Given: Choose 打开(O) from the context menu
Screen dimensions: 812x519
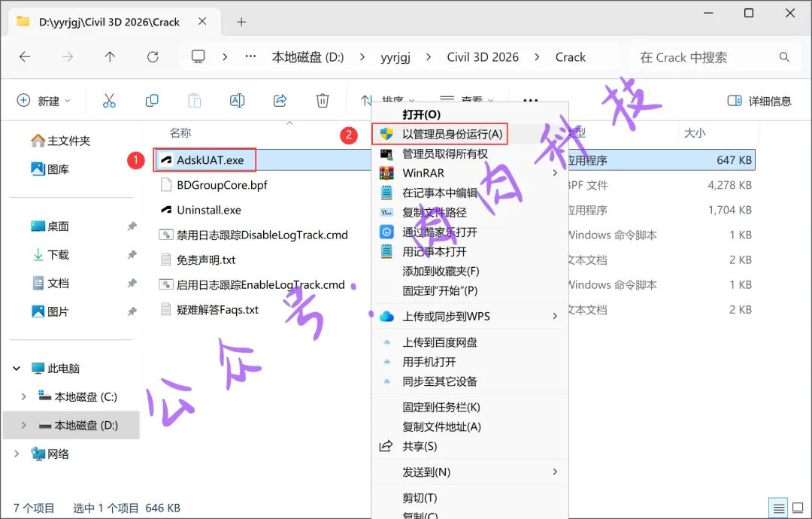Looking at the screenshot, I should click(422, 114).
